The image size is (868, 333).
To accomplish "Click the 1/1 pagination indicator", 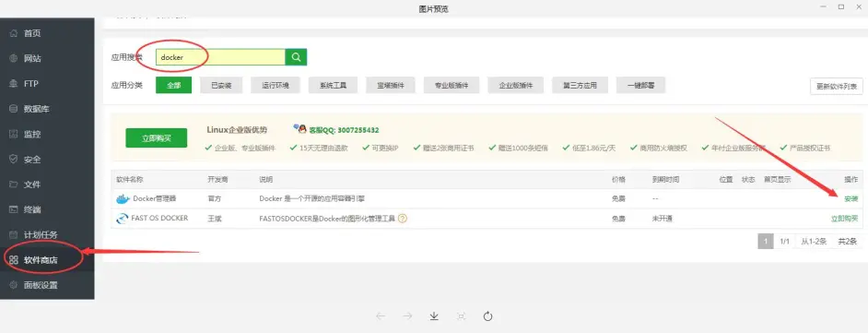I will (784, 241).
